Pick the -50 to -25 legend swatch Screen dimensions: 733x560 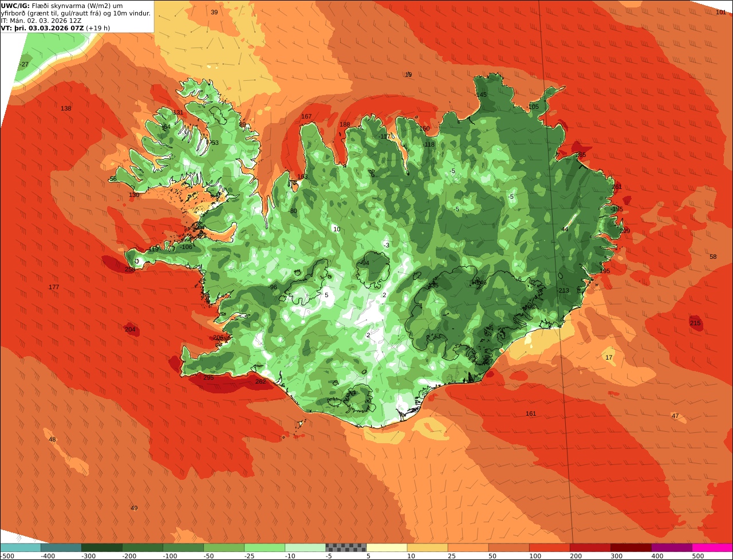pyautogui.click(x=223, y=547)
